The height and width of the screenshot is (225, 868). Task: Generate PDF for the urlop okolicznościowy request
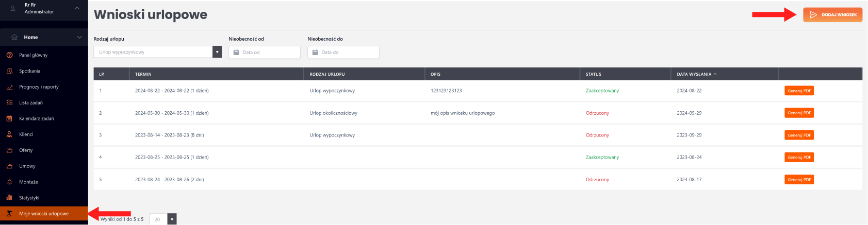(x=799, y=113)
